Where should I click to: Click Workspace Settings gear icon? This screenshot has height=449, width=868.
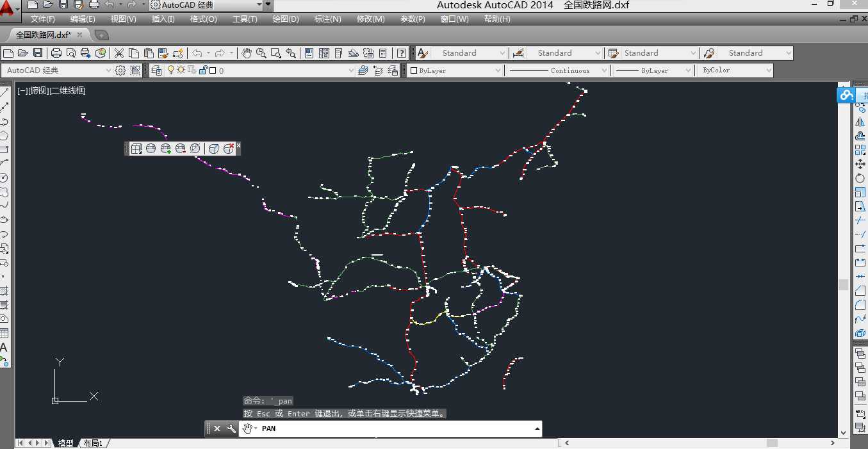pyautogui.click(x=120, y=70)
